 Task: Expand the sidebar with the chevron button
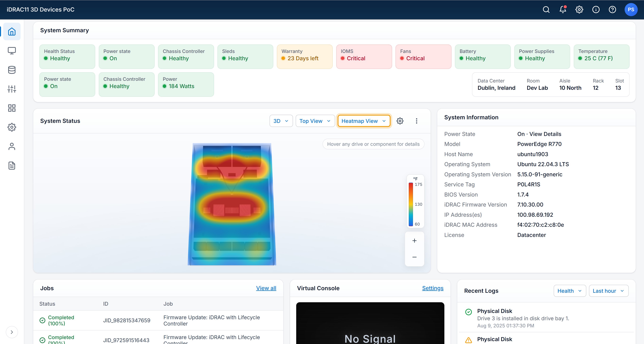(12, 332)
